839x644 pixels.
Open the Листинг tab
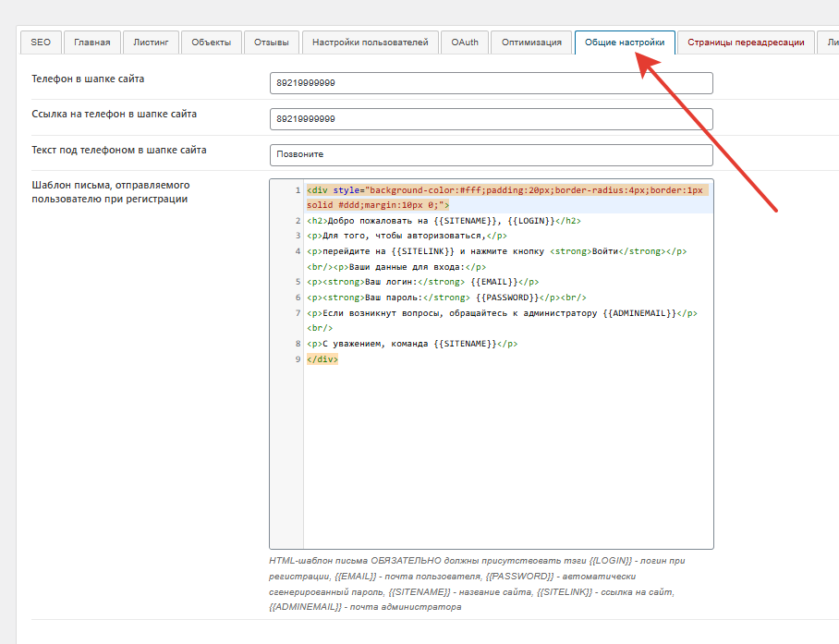(151, 43)
